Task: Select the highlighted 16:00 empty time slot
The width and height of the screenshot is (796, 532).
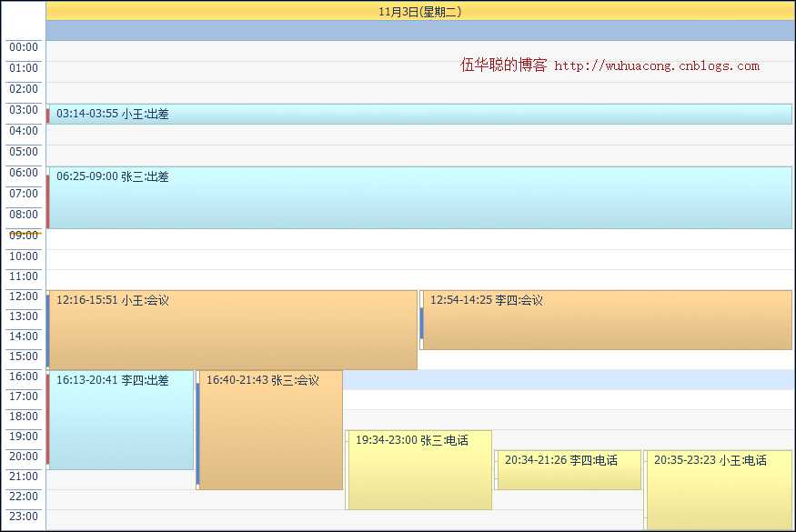Action: pos(569,380)
